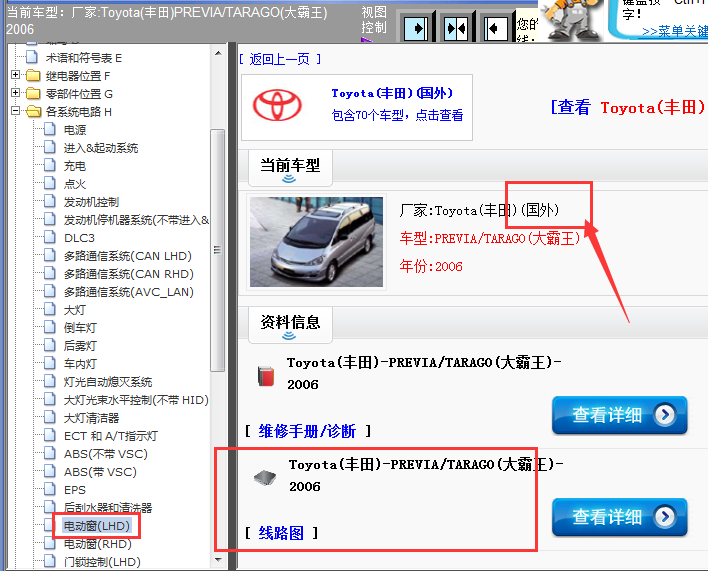This screenshot has height=571, width=708.
Task: Select 电动窗(LHD) tree item
Action: 97,526
